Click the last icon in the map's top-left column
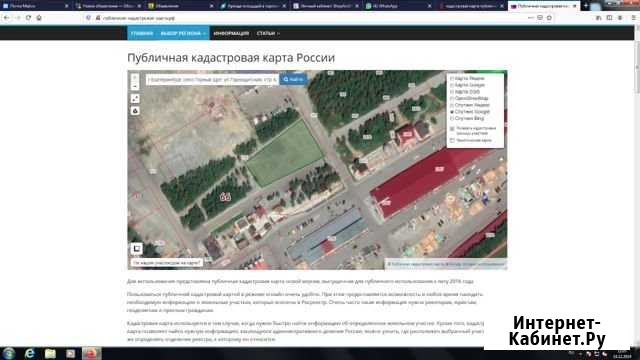The image size is (640, 360). (x=135, y=111)
